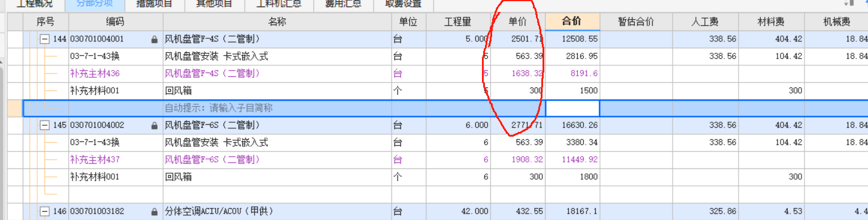Click lock icon beside code 030701004002
868x220 pixels.
pyautogui.click(x=155, y=126)
